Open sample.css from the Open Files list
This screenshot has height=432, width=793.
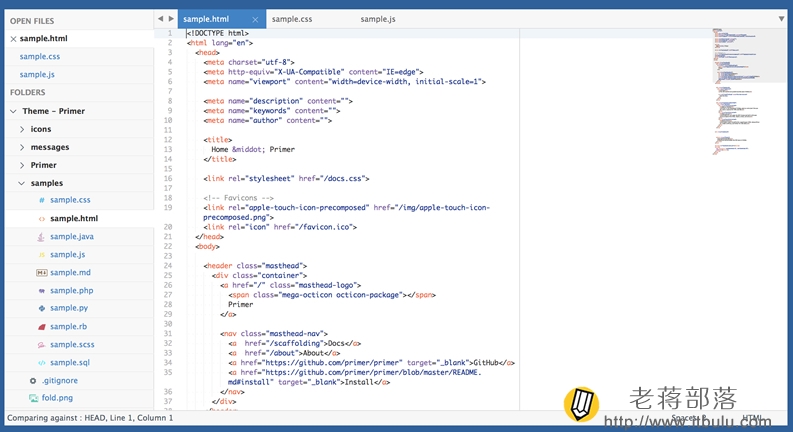point(39,57)
